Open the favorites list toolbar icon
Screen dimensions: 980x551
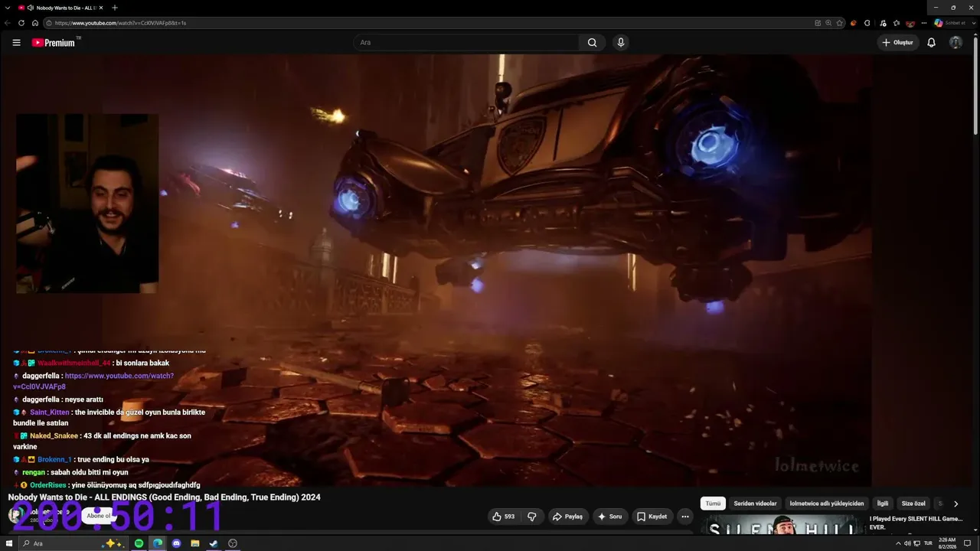897,23
